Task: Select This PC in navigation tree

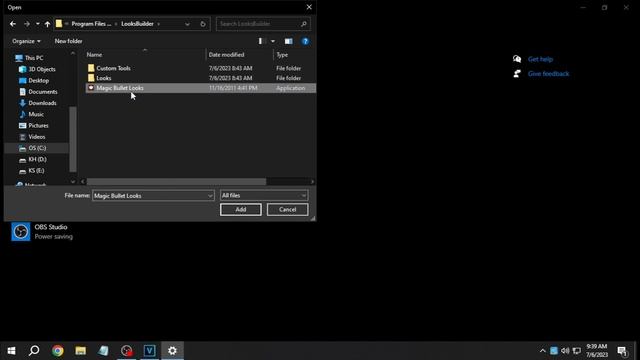Action: (x=34, y=58)
